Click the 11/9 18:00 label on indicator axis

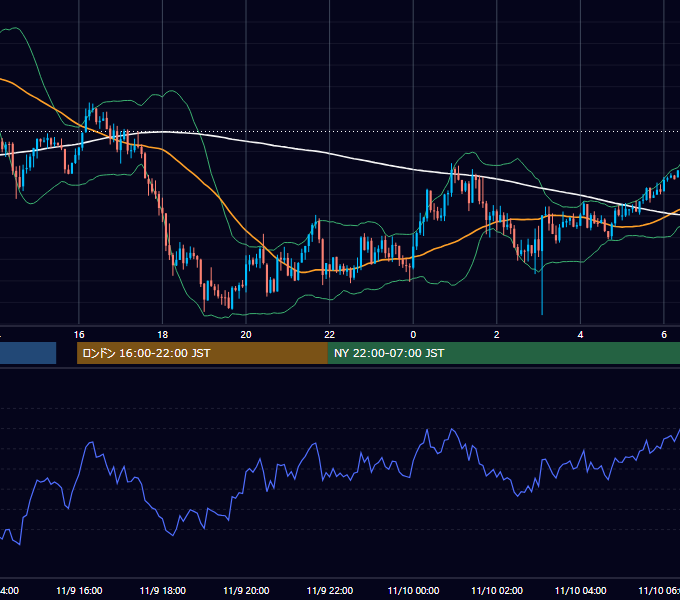(x=163, y=590)
